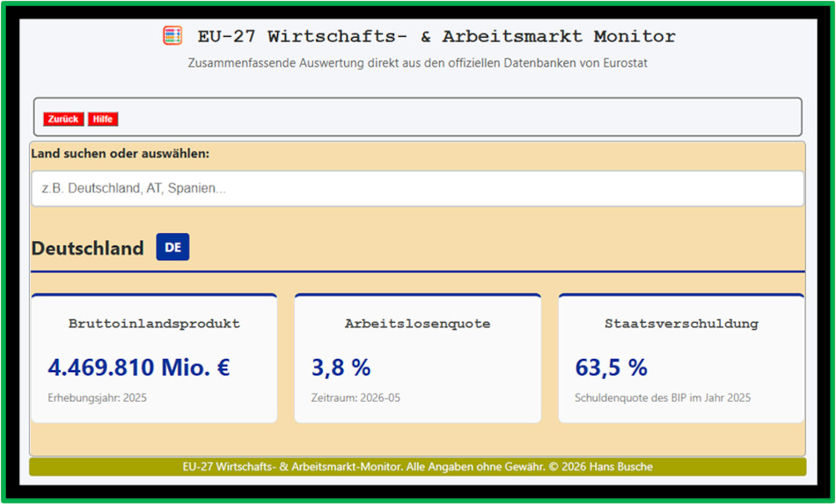Select the Arbeitslosenquote card title
Image resolution: width=836 pixels, height=504 pixels.
tap(417, 324)
